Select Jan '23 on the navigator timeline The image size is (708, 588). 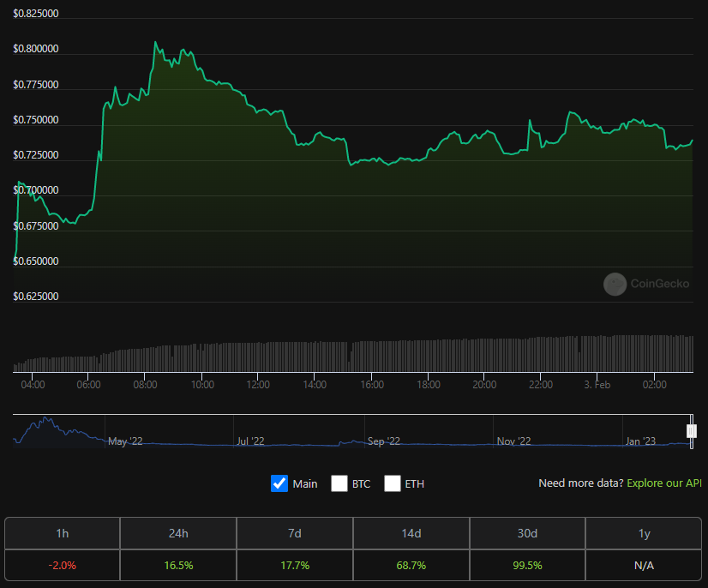tap(640, 441)
